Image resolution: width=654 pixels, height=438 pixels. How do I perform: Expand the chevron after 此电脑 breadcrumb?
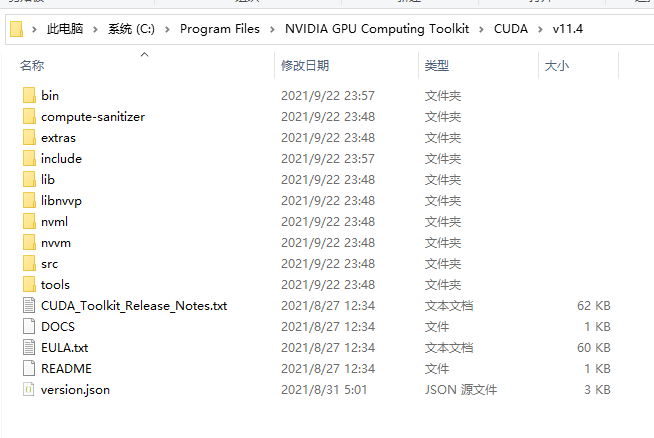coord(95,29)
